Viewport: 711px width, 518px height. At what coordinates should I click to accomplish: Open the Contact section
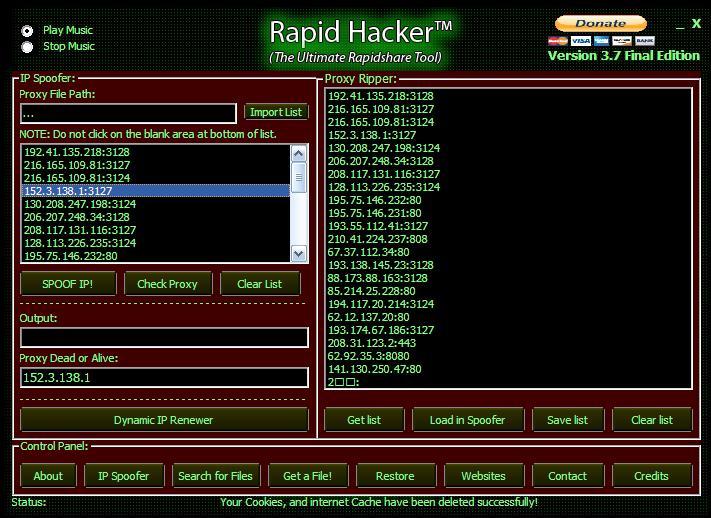pyautogui.click(x=568, y=476)
